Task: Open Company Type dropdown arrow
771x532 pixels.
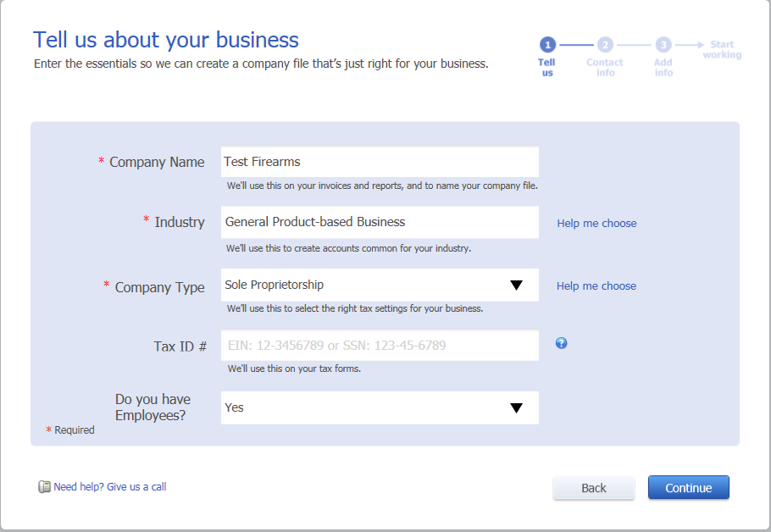Action: coord(516,285)
